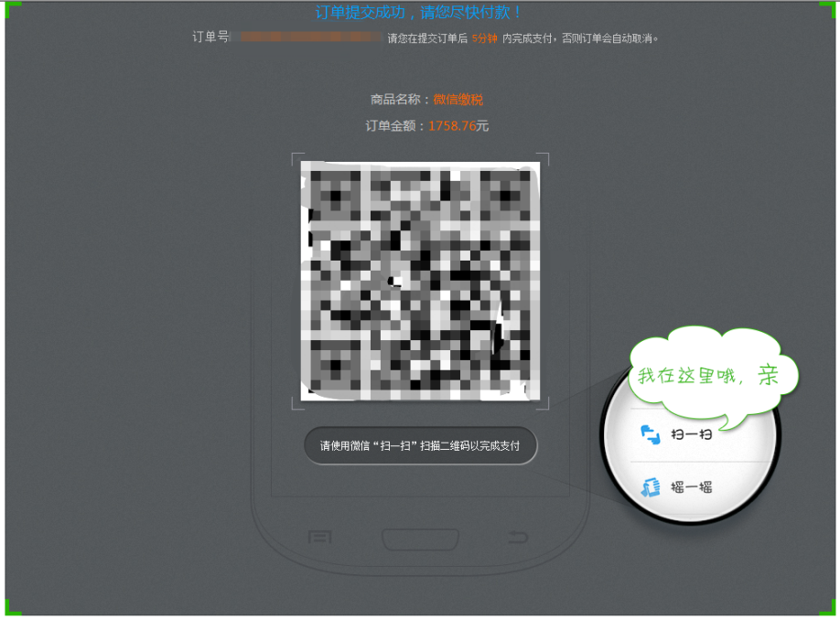
Task: Click the WeChat payment QR code
Action: point(420,281)
